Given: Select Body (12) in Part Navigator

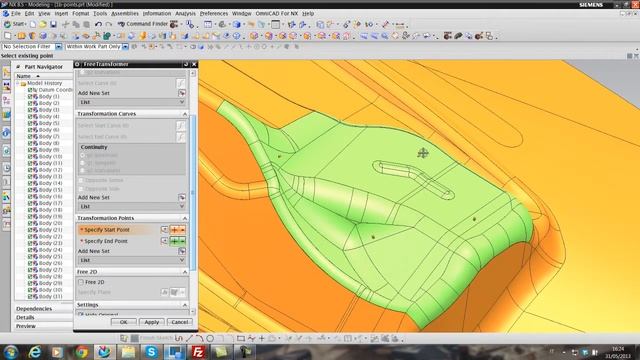Looking at the screenshot, I should 51,170.
